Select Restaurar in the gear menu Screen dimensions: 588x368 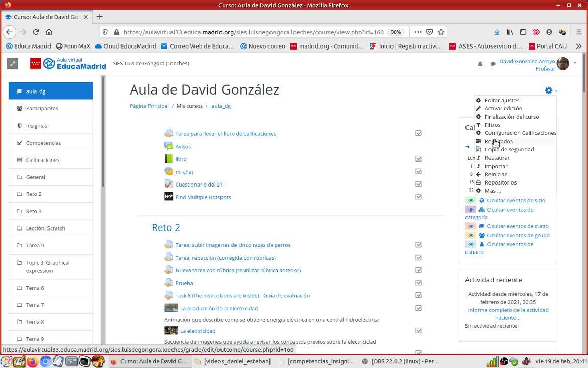click(x=497, y=158)
